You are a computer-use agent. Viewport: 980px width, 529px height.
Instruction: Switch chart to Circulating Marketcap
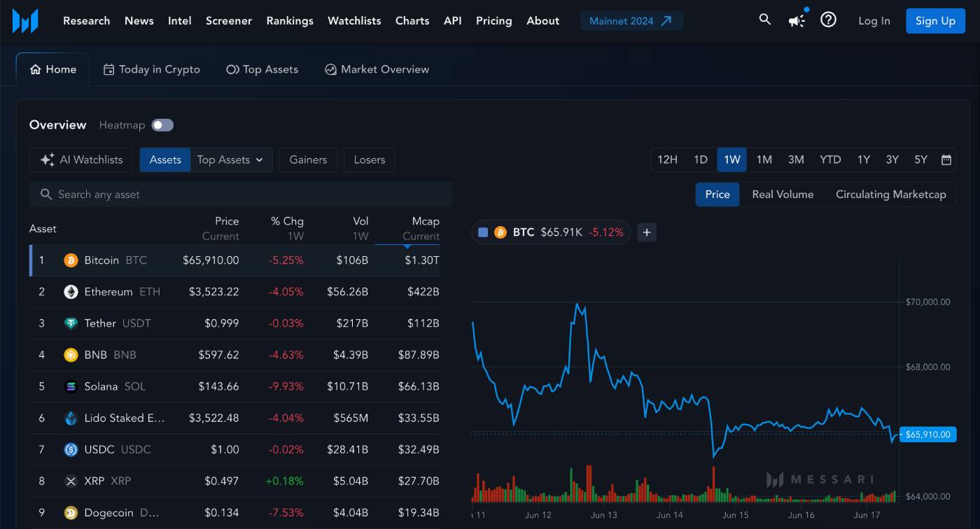tap(890, 195)
